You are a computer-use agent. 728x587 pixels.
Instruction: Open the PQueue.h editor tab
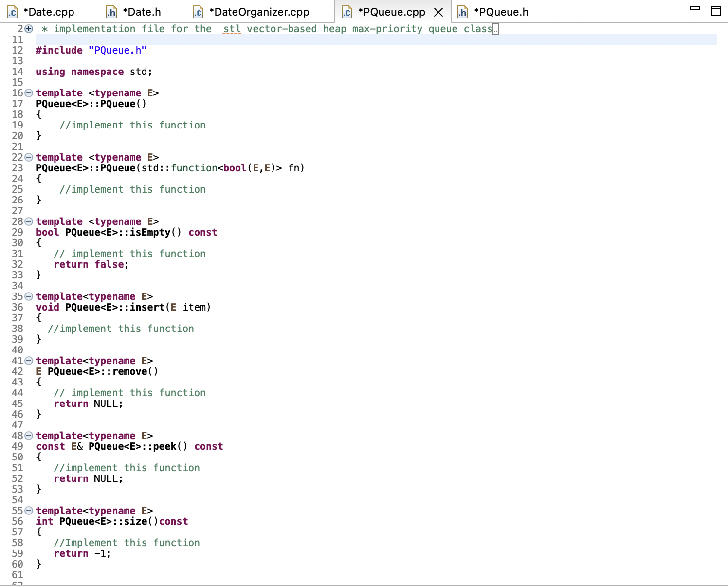(x=501, y=12)
